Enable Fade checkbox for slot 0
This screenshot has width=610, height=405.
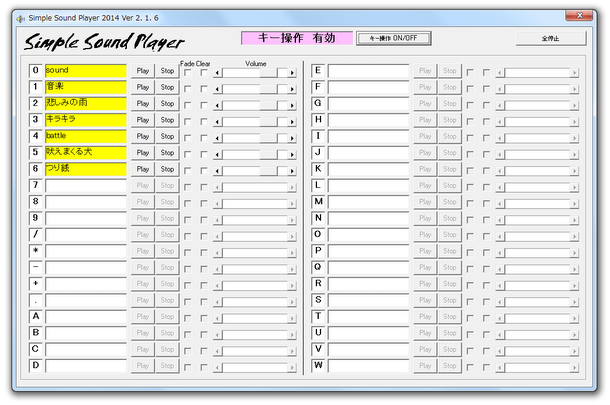188,73
